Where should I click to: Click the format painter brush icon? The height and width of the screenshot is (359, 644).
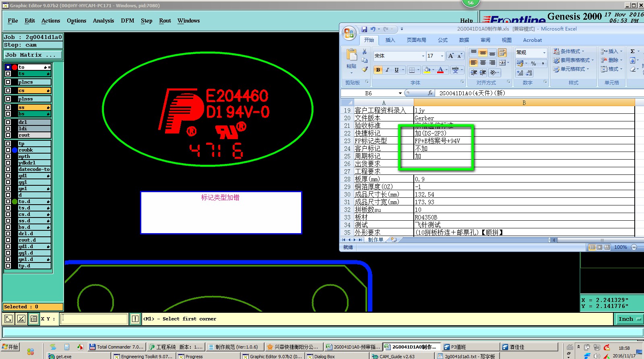click(364, 69)
